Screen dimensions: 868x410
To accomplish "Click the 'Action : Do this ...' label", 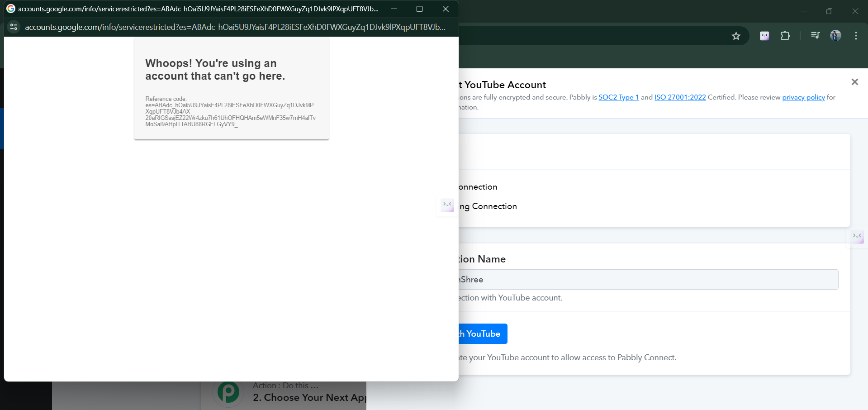I will (285, 386).
